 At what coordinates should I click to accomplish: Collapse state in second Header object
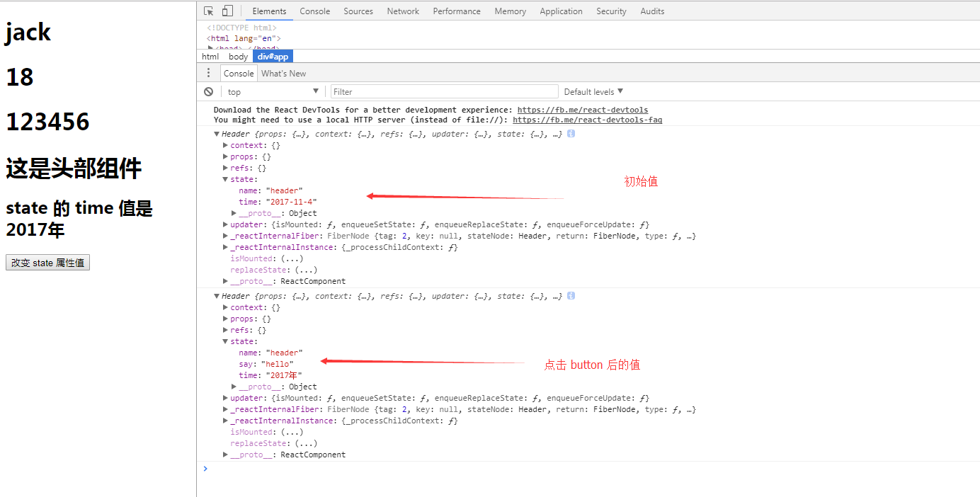[x=226, y=341]
